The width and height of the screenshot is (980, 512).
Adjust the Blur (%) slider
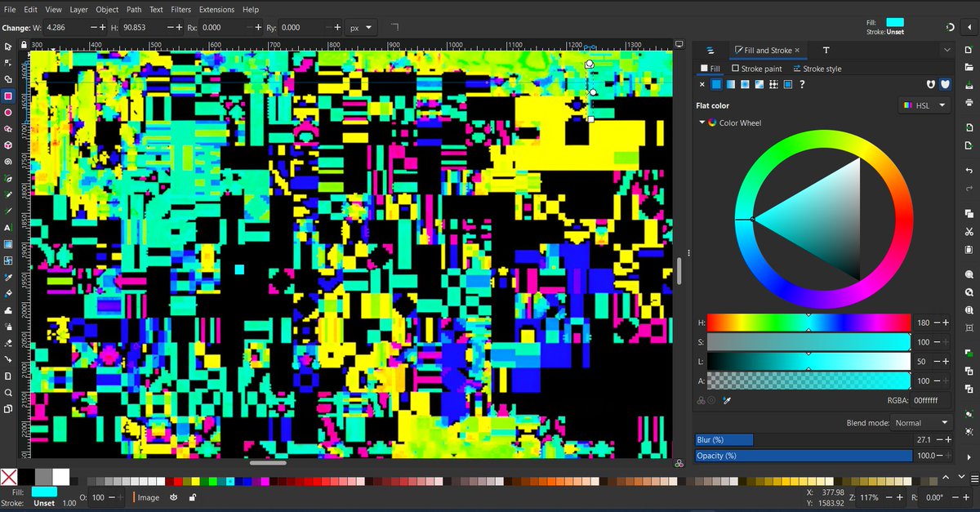click(x=803, y=439)
